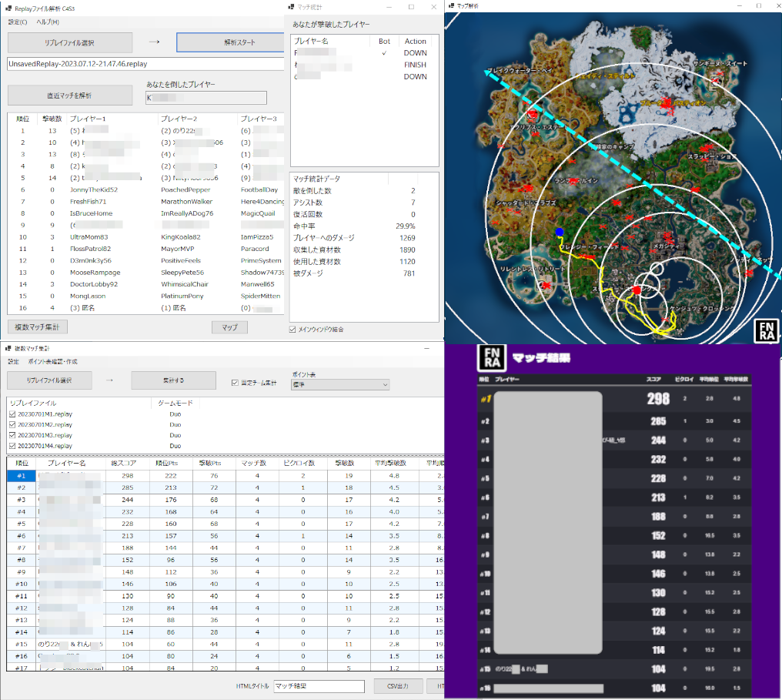
Task: Click the CSV出力 button
Action: click(x=398, y=686)
